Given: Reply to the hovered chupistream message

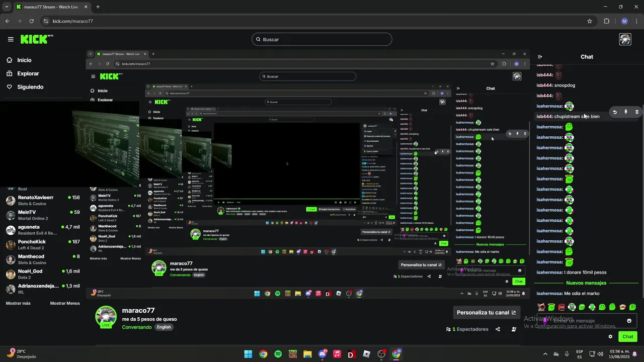Looking at the screenshot, I should [614, 112].
